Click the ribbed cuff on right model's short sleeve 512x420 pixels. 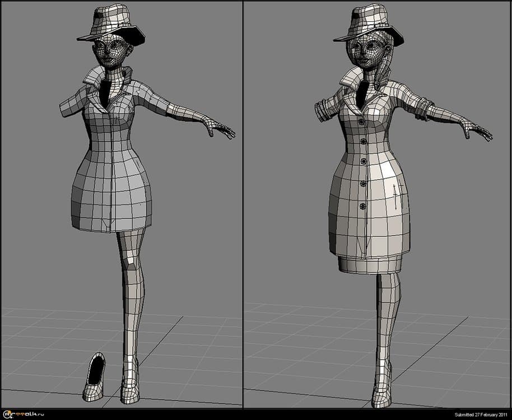click(324, 110)
